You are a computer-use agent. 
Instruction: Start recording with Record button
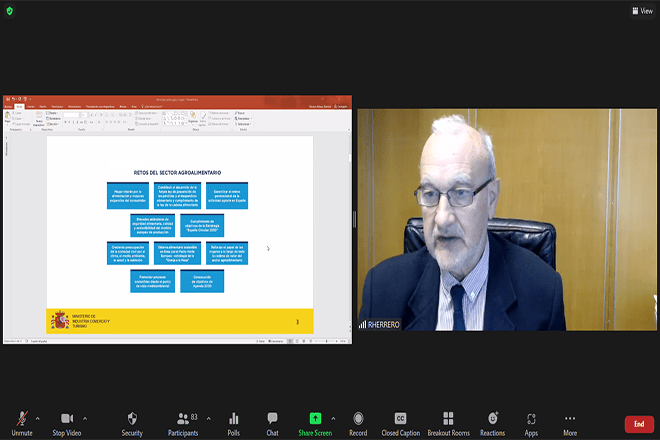(x=358, y=424)
